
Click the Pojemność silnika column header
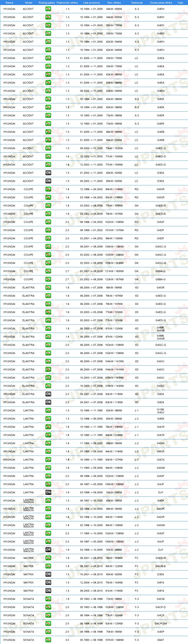point(67,3)
